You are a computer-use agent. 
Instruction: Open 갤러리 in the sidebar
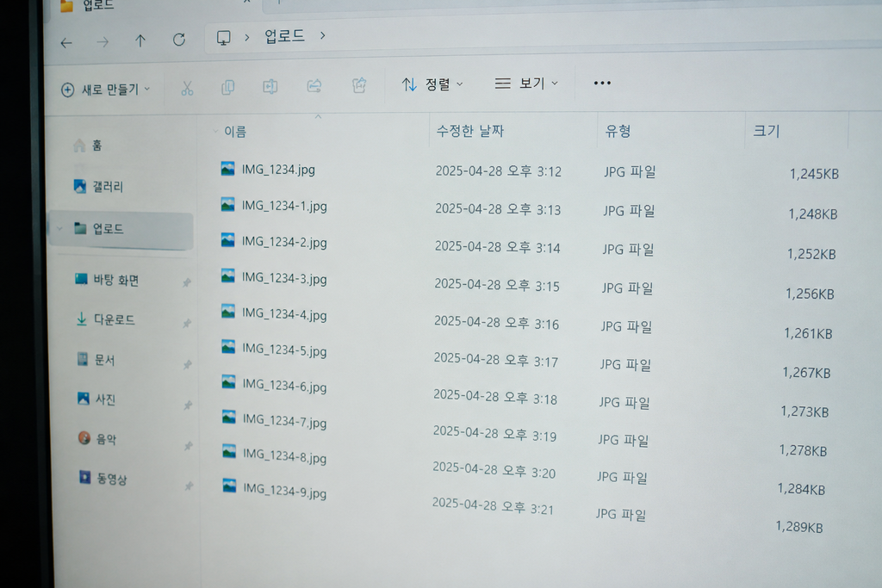click(x=99, y=186)
